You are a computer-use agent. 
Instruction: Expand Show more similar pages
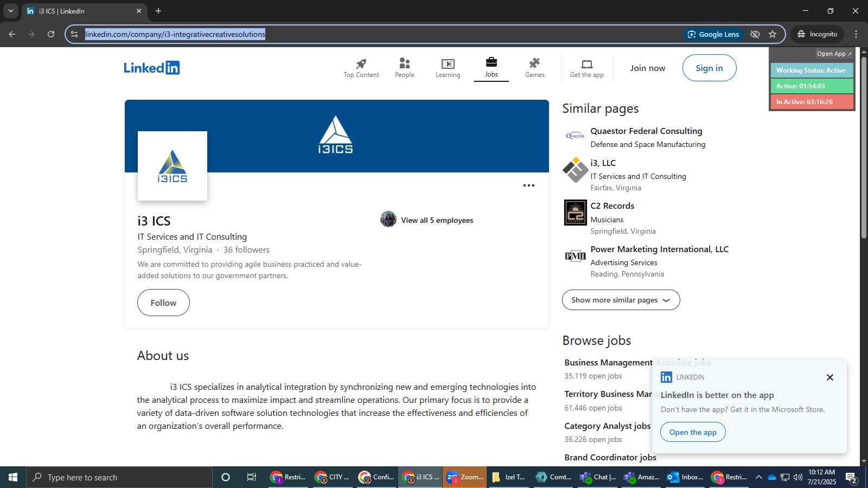pos(621,300)
